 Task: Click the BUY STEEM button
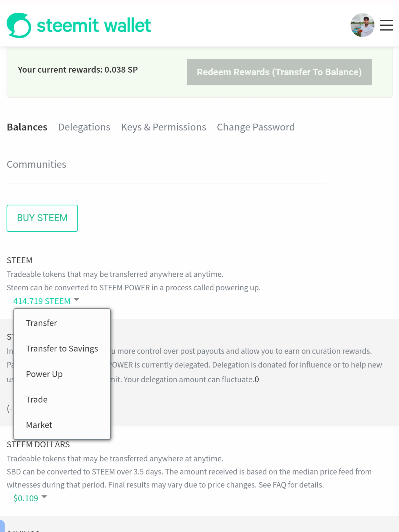point(42,218)
